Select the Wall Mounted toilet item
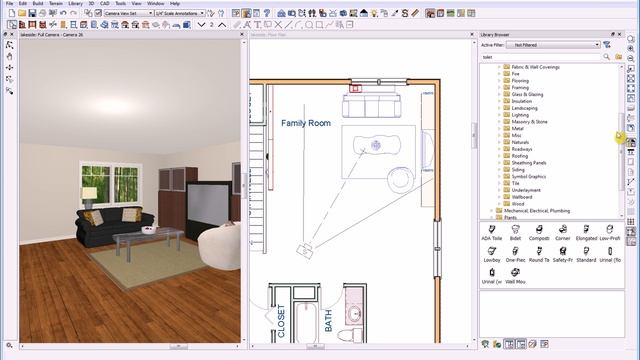The image size is (640, 360). point(515,276)
